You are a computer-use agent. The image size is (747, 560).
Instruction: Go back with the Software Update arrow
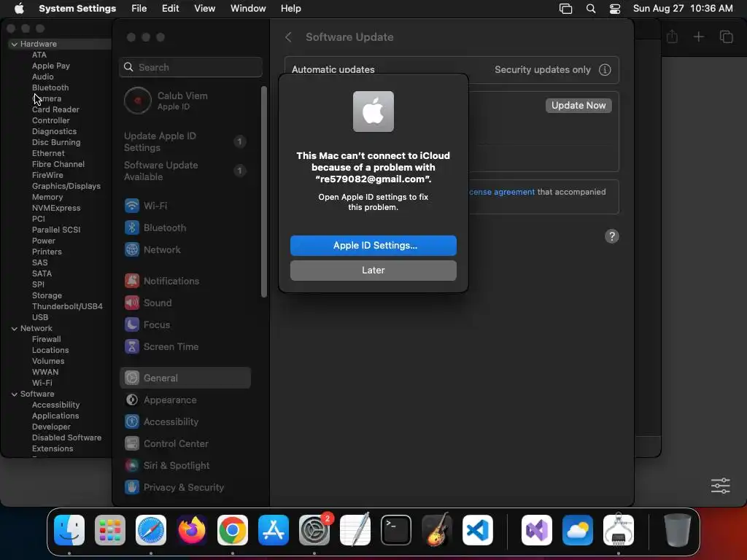point(288,37)
